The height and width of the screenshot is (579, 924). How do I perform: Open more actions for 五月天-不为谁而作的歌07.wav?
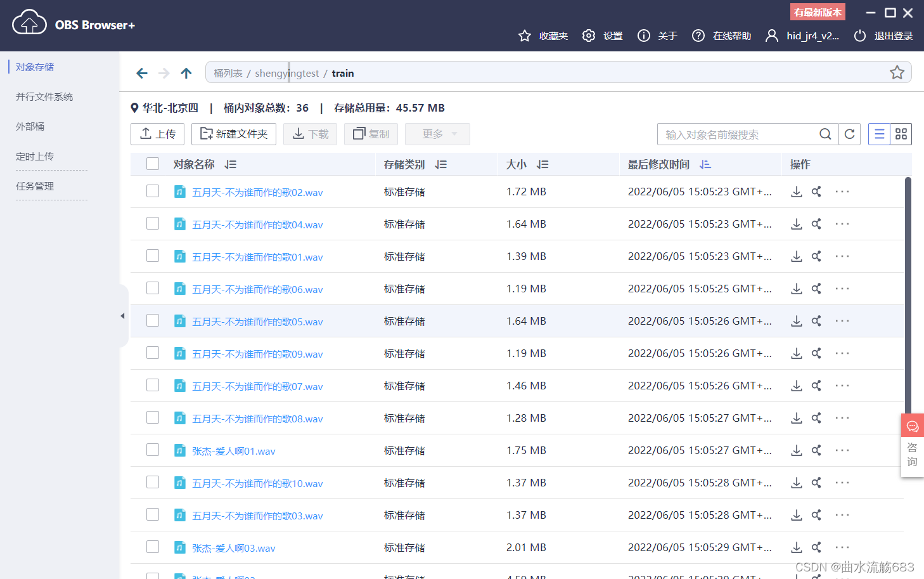[842, 386]
